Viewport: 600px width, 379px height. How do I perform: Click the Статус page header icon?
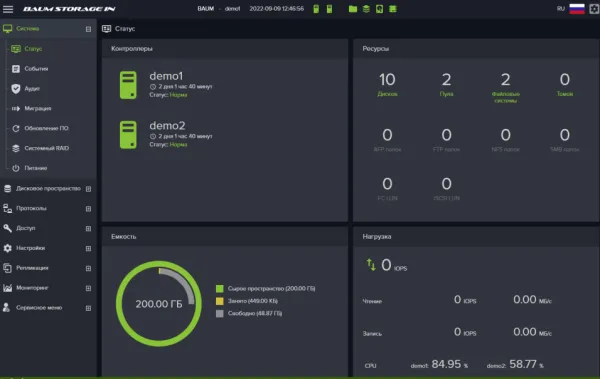[x=106, y=29]
